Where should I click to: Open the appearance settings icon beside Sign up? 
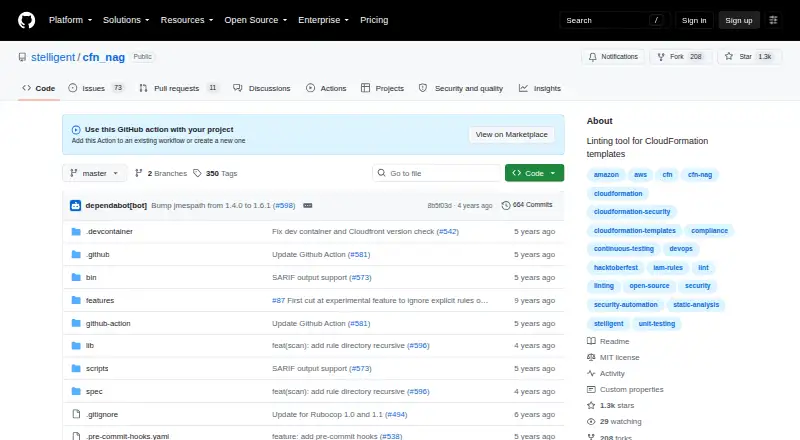coord(773,20)
